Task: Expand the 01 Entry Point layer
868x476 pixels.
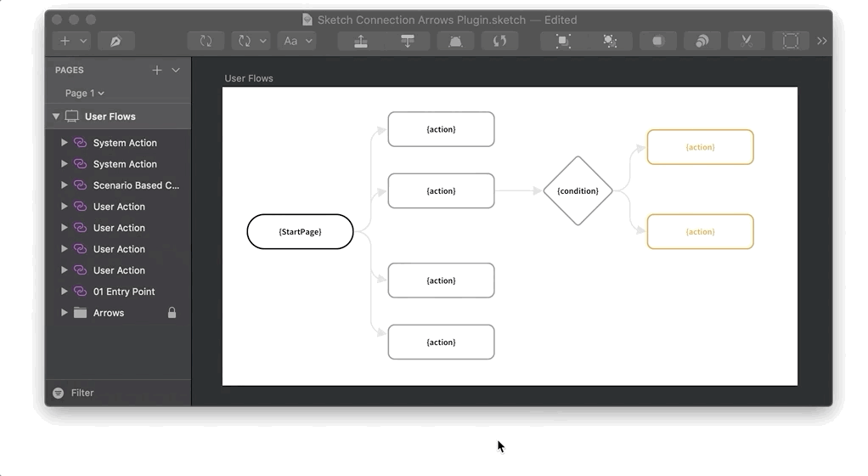Action: [65, 292]
